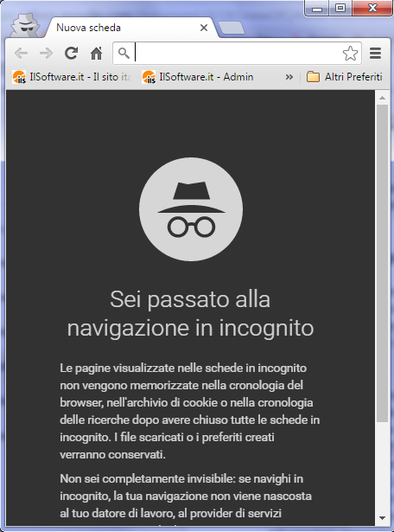Click the scrollbar up arrow
This screenshot has height=532, width=394.
coord(383,98)
